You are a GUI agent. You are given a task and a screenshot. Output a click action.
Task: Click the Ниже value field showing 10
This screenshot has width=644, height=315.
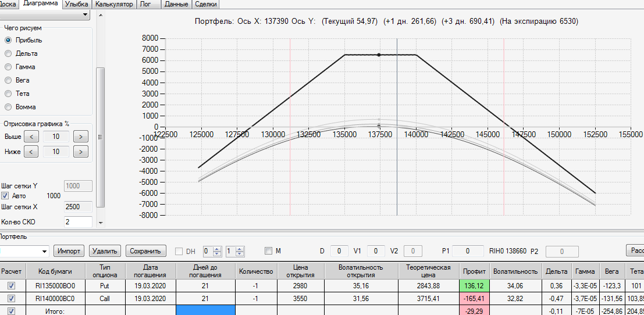56,152
